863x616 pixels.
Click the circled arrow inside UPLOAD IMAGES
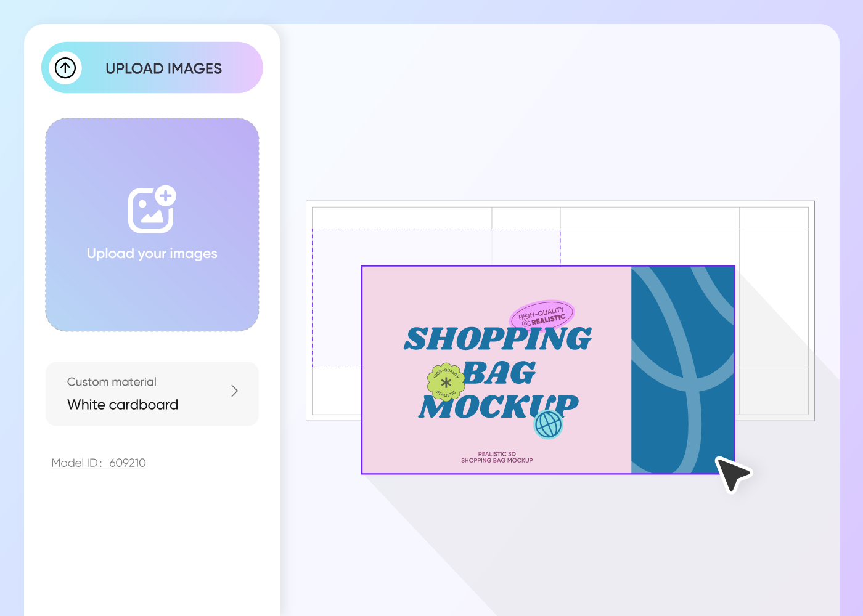point(65,68)
